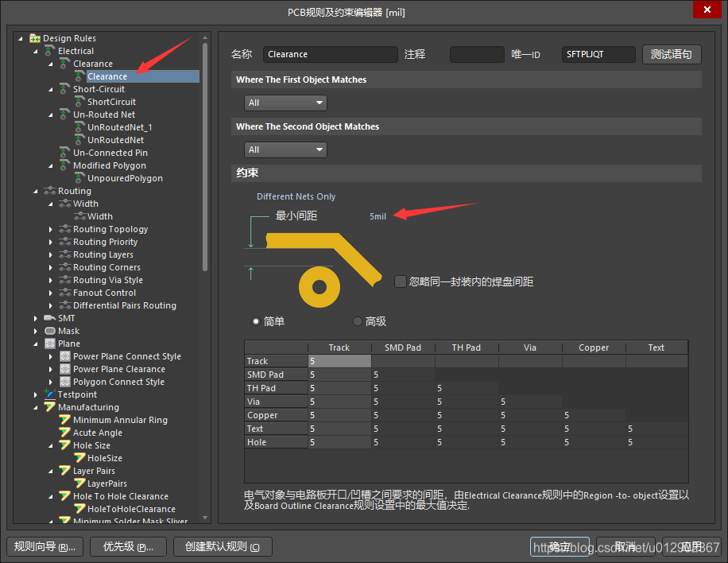The width and height of the screenshot is (728, 563).
Task: Open the second object matches All dropdown
Action: 285,149
